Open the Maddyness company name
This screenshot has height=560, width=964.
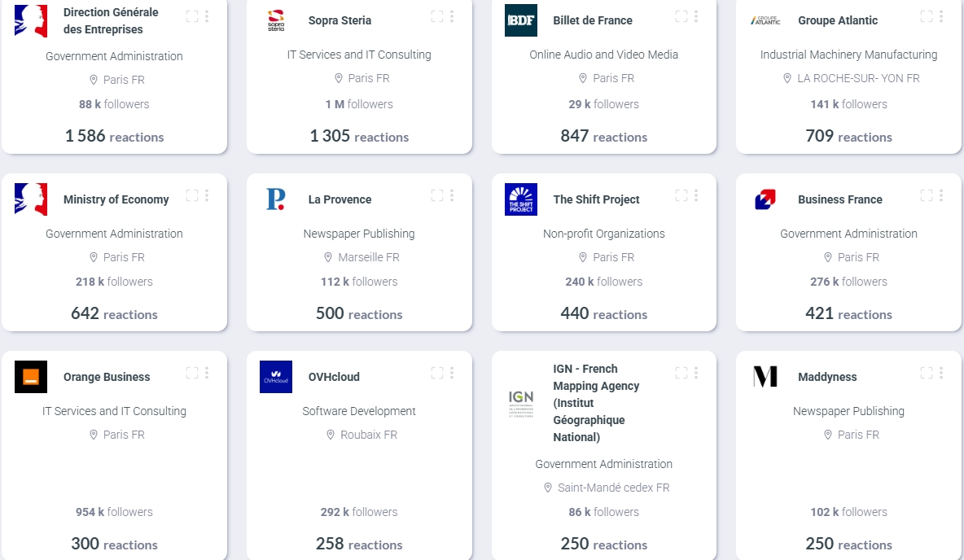(x=827, y=377)
